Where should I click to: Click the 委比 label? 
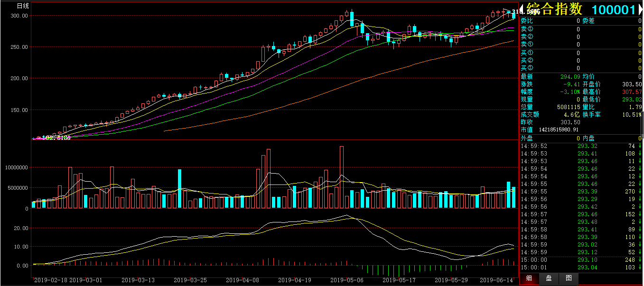(527, 21)
